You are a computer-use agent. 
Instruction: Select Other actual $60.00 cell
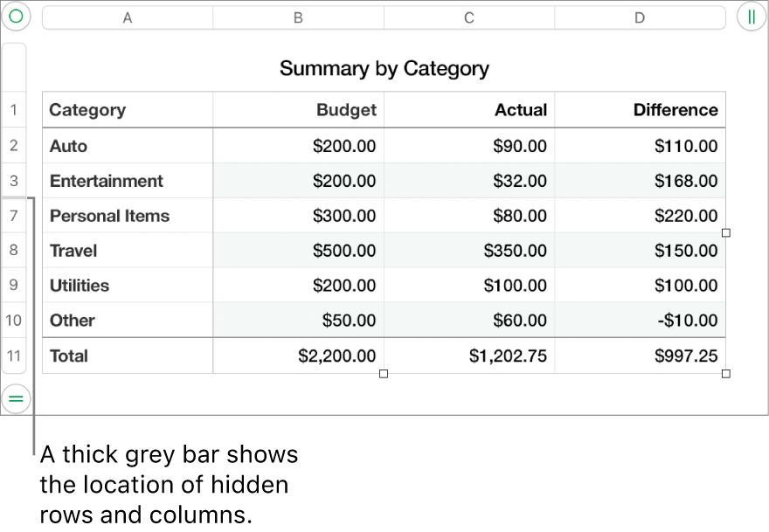(469, 321)
